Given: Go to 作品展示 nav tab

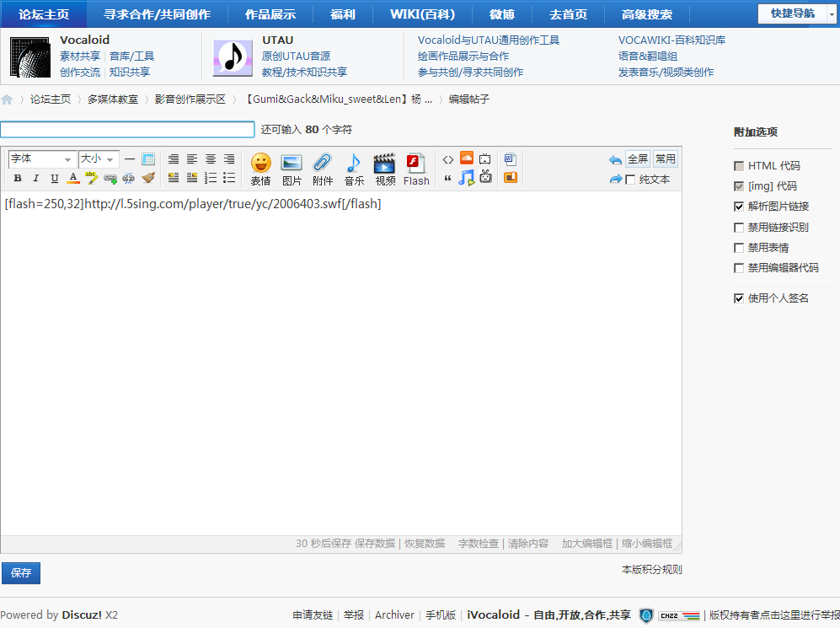Looking at the screenshot, I should pos(270,14).
